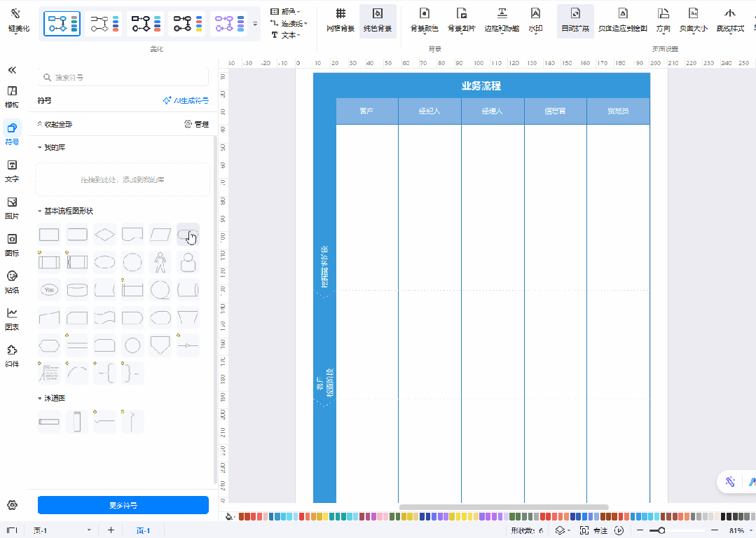Switch to the 页-1 page tab

[x=143, y=530]
